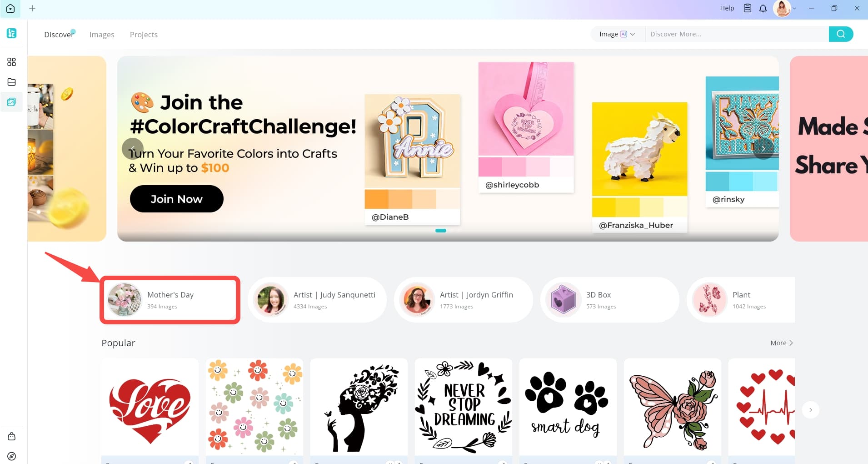The height and width of the screenshot is (464, 868).
Task: Expand the Image search type dropdown
Action: click(x=617, y=34)
